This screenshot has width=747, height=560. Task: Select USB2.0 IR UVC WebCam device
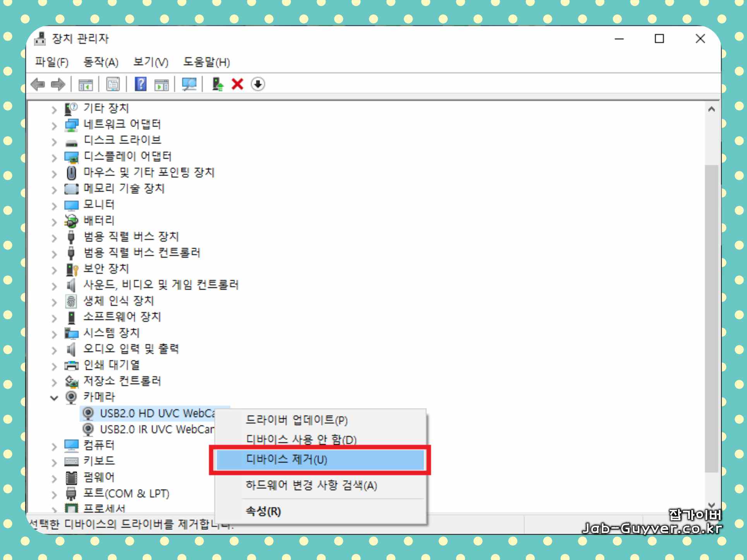pos(156,429)
